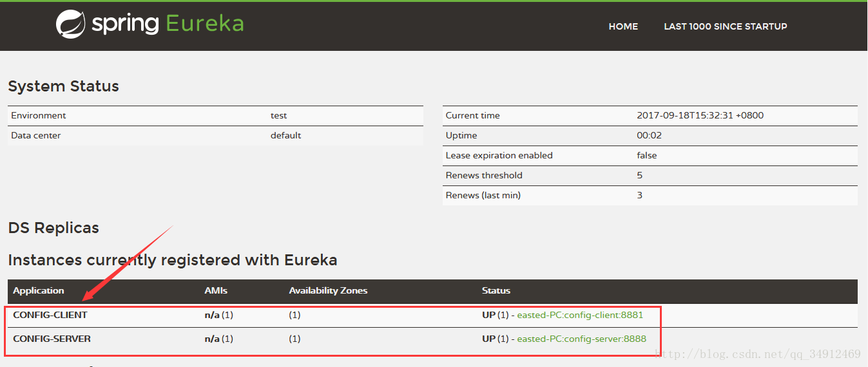
Task: Select AMIs n/a (1) in CONFIG-SERVER row
Action: (x=218, y=339)
